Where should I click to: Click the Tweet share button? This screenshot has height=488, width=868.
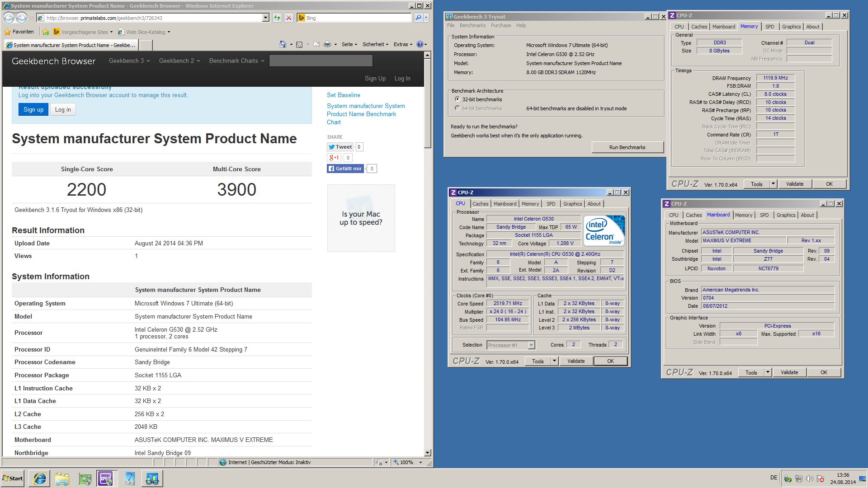click(x=340, y=147)
